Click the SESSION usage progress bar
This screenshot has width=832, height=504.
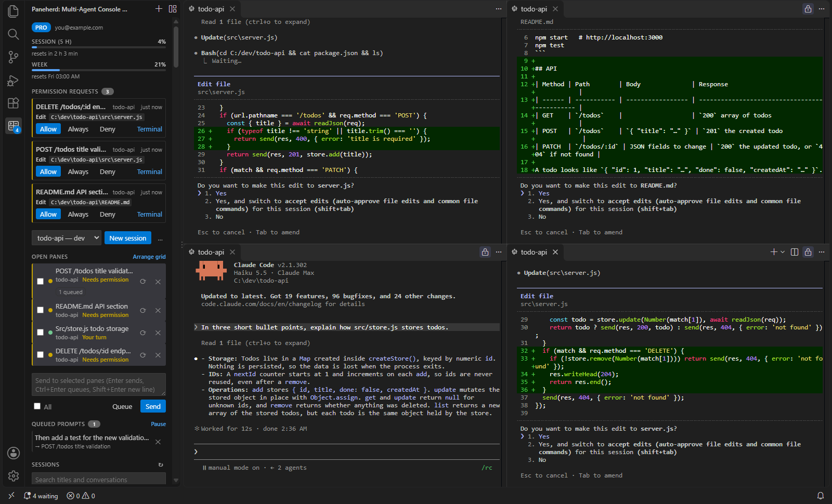[x=99, y=47]
